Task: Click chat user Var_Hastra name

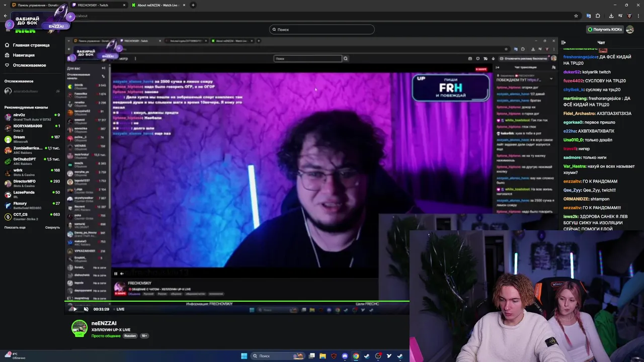Action: 575,166
